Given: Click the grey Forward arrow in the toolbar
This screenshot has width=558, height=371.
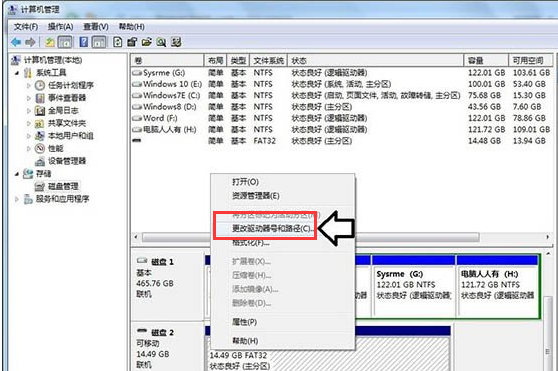Looking at the screenshot, I should click(31, 42).
